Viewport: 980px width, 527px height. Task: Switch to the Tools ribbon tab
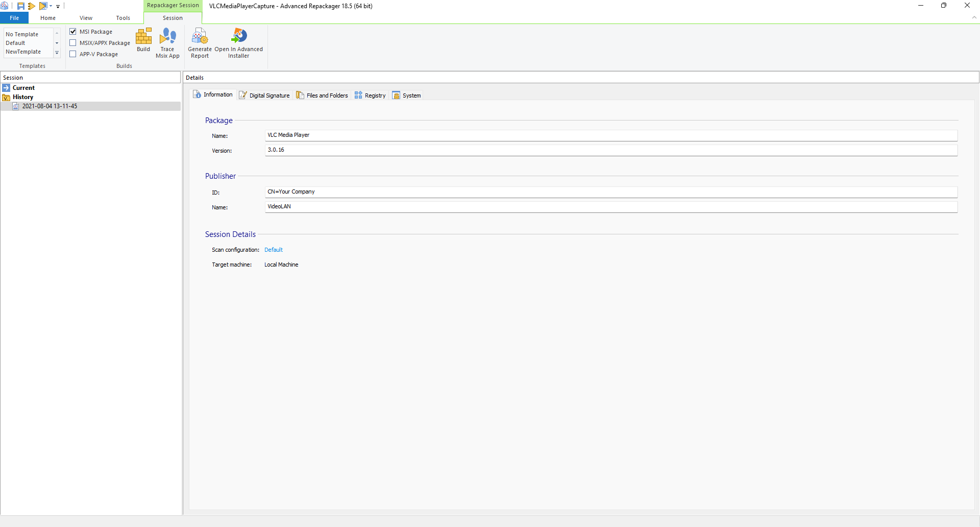(123, 18)
